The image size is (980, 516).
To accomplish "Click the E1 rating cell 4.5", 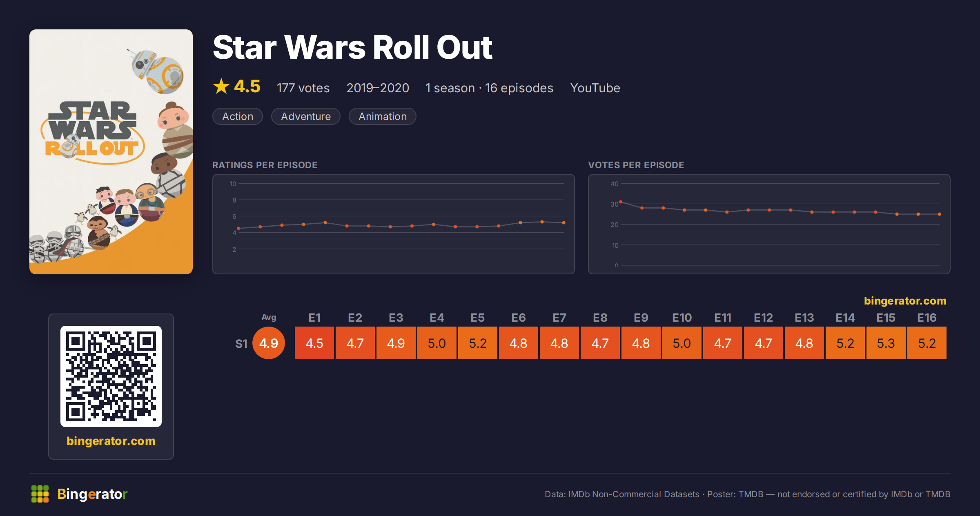I will (x=314, y=343).
